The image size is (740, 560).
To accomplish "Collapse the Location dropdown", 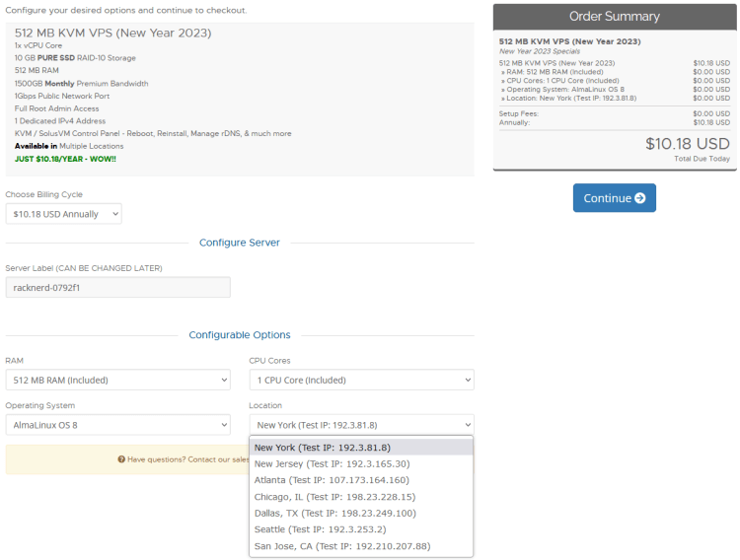I will point(361,425).
